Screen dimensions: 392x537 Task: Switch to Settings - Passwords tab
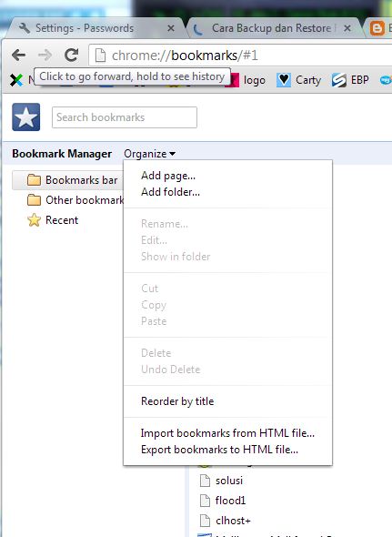coord(96,28)
